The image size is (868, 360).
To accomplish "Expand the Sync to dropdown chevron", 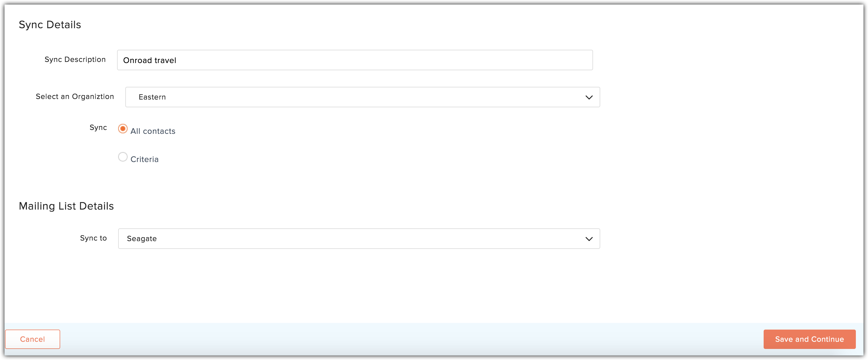I will point(589,239).
